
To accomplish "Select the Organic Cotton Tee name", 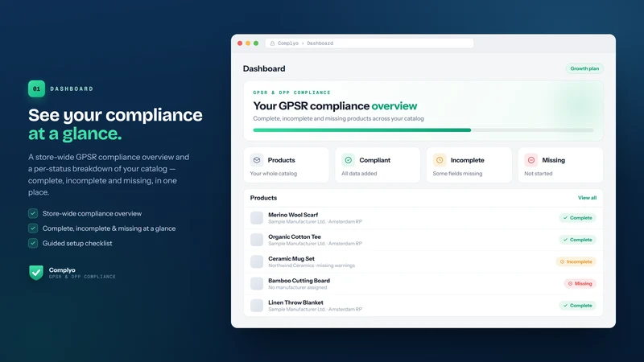I will [x=295, y=237].
